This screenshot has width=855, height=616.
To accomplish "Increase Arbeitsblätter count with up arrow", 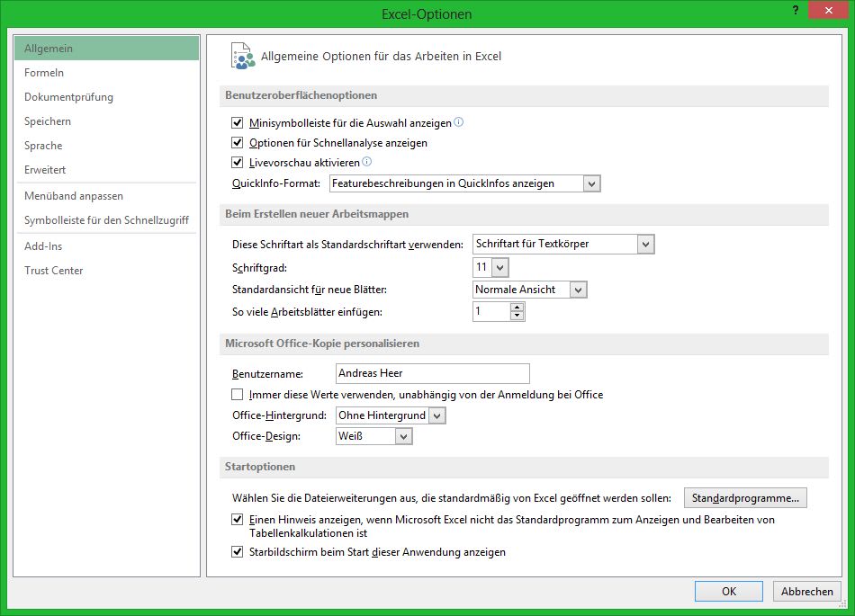I will pos(516,307).
